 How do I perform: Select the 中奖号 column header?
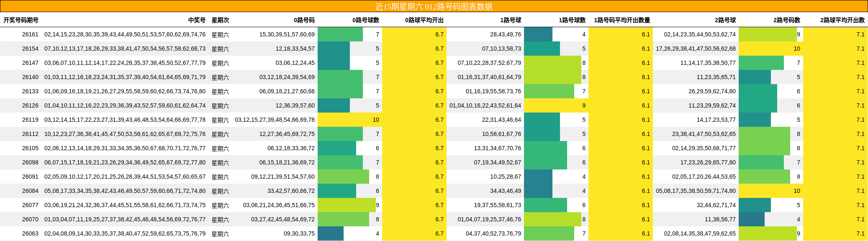[x=197, y=20]
